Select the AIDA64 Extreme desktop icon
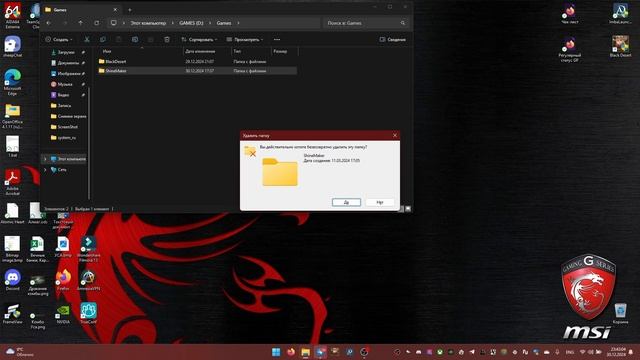This screenshot has width=640, height=360. [x=13, y=16]
